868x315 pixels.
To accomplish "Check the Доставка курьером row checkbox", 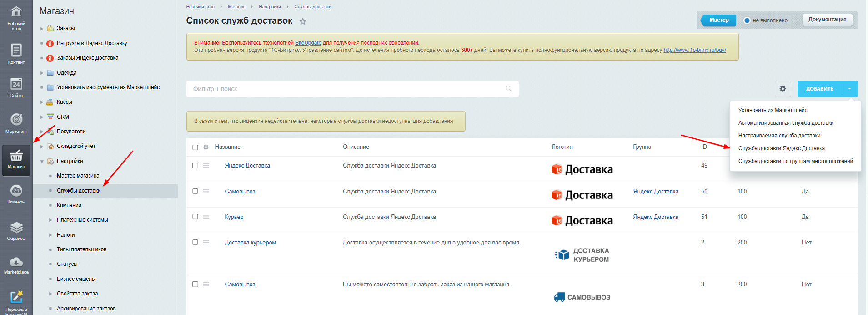I will coord(195,242).
